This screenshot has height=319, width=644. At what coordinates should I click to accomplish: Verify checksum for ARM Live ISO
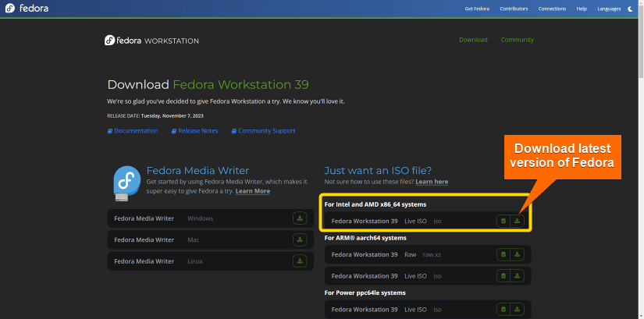(x=503, y=276)
